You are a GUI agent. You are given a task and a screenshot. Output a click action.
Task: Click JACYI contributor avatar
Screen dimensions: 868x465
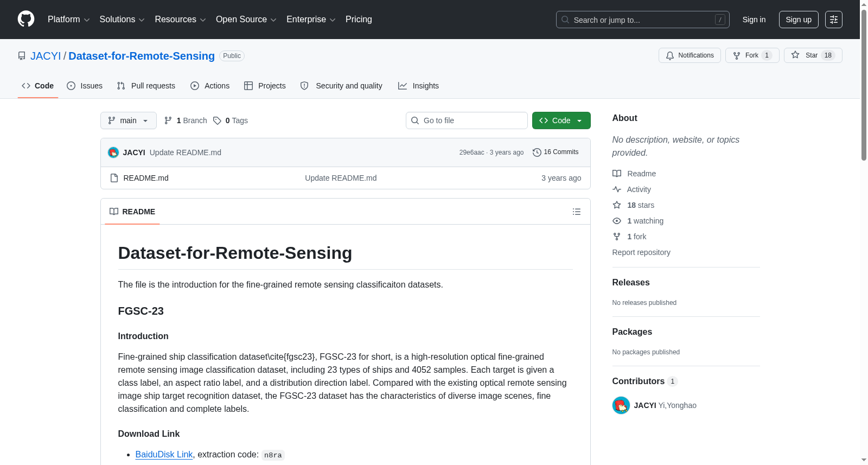[621, 405]
